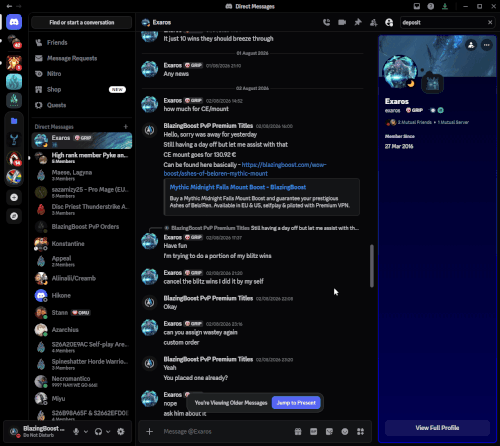Screen dimensions: 500x446
Task: Toggle microphone mute
Action: coord(76,432)
